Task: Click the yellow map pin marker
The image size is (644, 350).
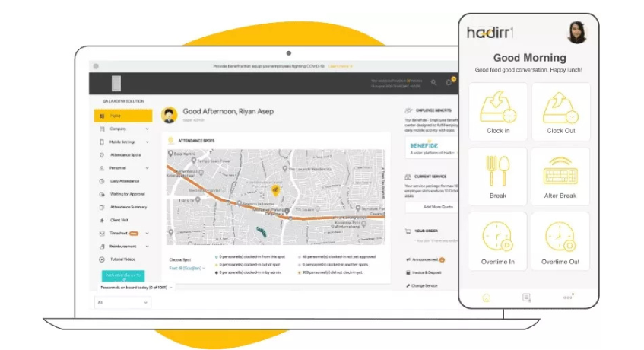Action: 275,189
